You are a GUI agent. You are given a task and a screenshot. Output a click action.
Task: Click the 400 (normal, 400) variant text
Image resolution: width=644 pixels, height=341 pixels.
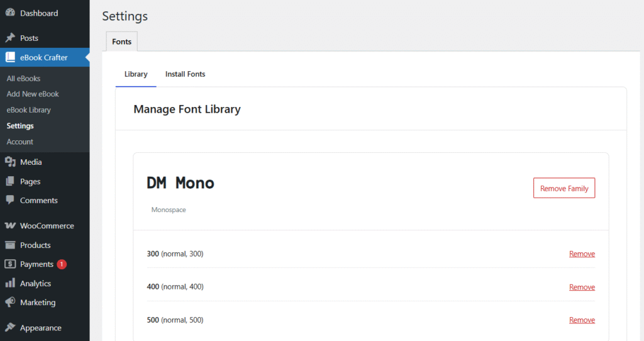175,287
